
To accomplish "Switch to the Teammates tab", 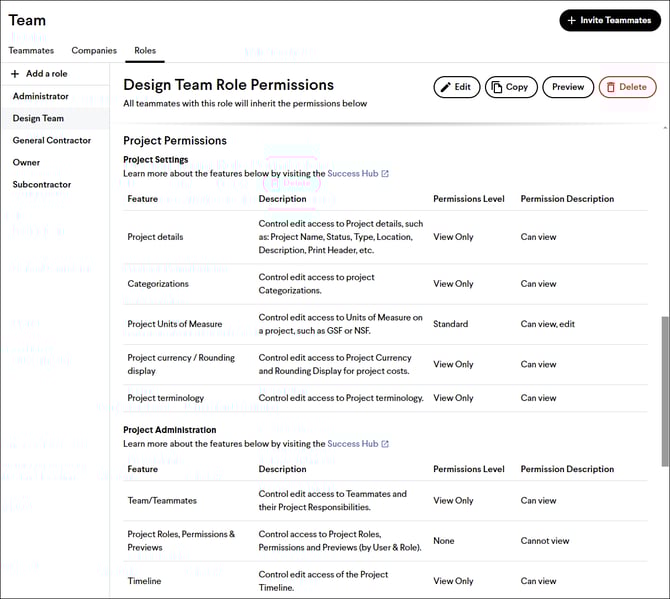I will (x=31, y=51).
